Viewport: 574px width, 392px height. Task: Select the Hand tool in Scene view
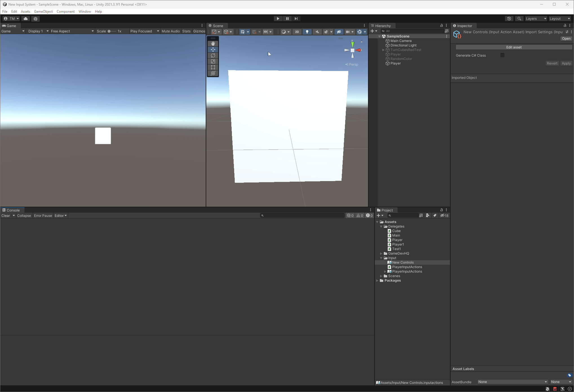pyautogui.click(x=213, y=44)
